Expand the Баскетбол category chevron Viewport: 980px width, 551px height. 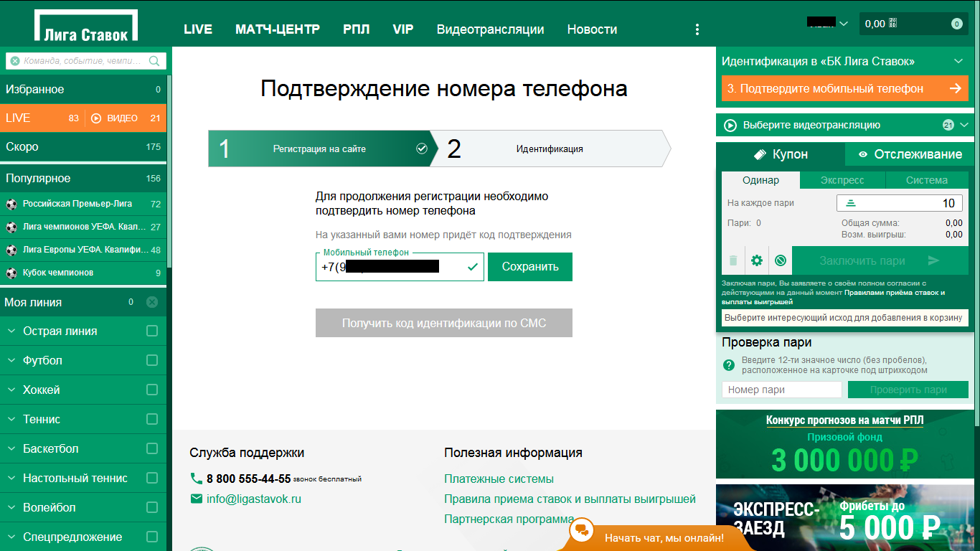11,448
